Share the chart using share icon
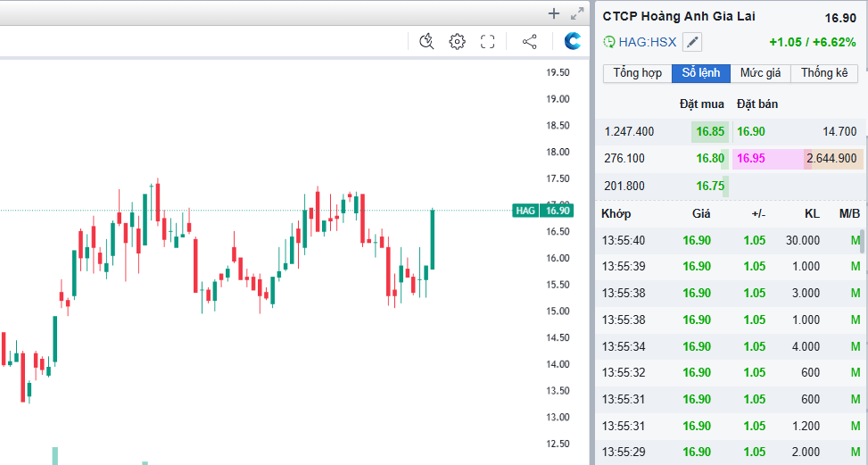 (529, 41)
